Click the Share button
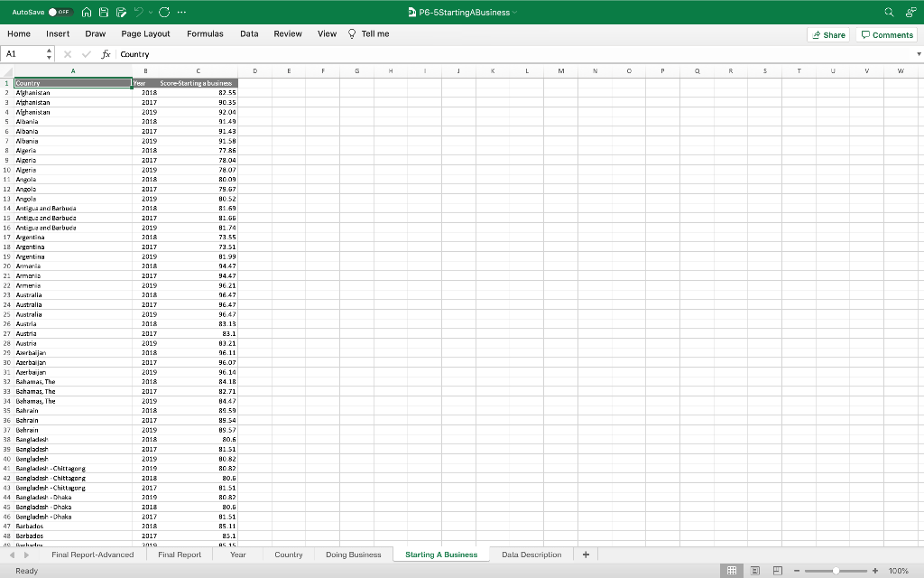The height and width of the screenshot is (578, 924). tap(827, 34)
